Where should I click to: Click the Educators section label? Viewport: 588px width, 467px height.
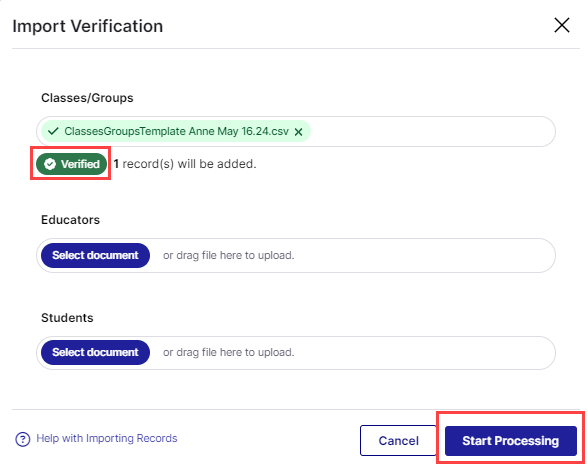pyautogui.click(x=70, y=220)
